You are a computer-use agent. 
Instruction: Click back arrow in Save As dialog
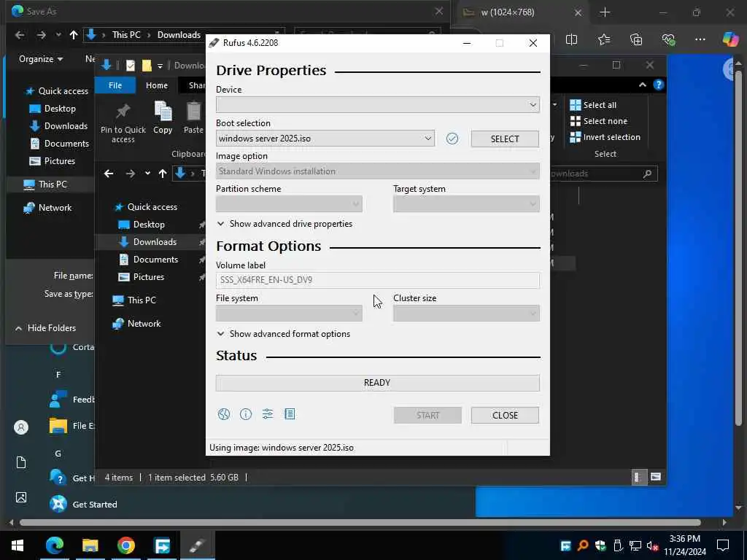click(20, 35)
